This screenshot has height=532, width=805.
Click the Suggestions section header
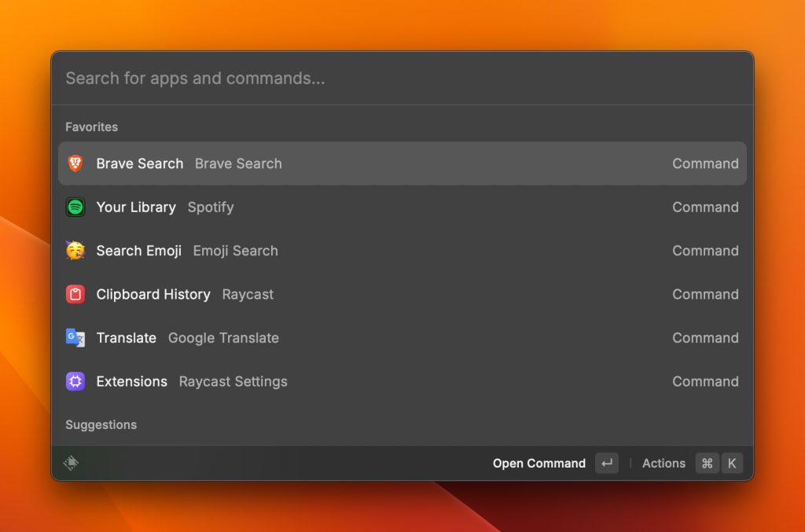click(x=101, y=425)
